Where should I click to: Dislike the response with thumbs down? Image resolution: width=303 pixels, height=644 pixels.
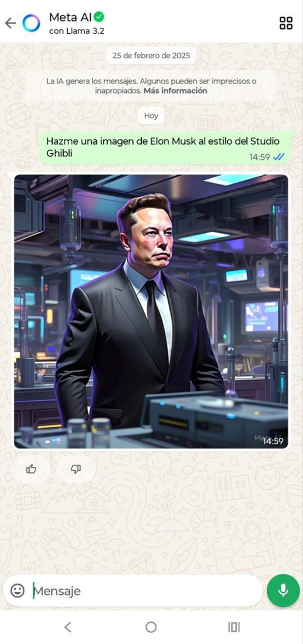point(76,469)
